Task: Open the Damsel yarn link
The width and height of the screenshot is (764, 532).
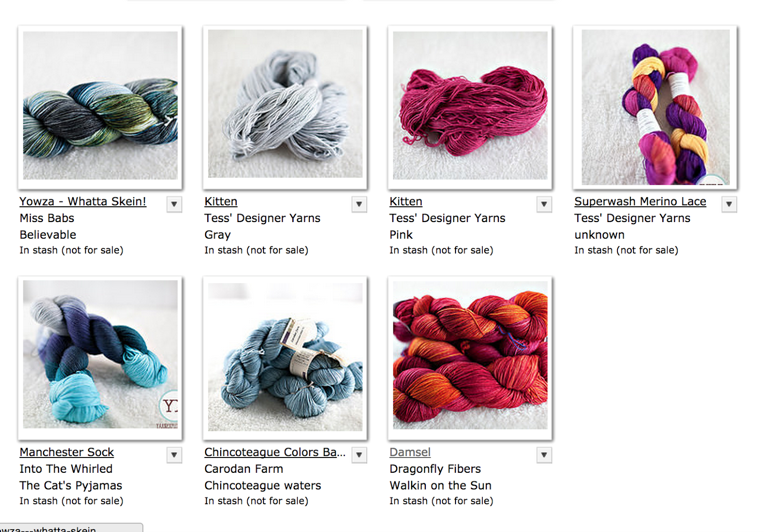Action: click(410, 452)
